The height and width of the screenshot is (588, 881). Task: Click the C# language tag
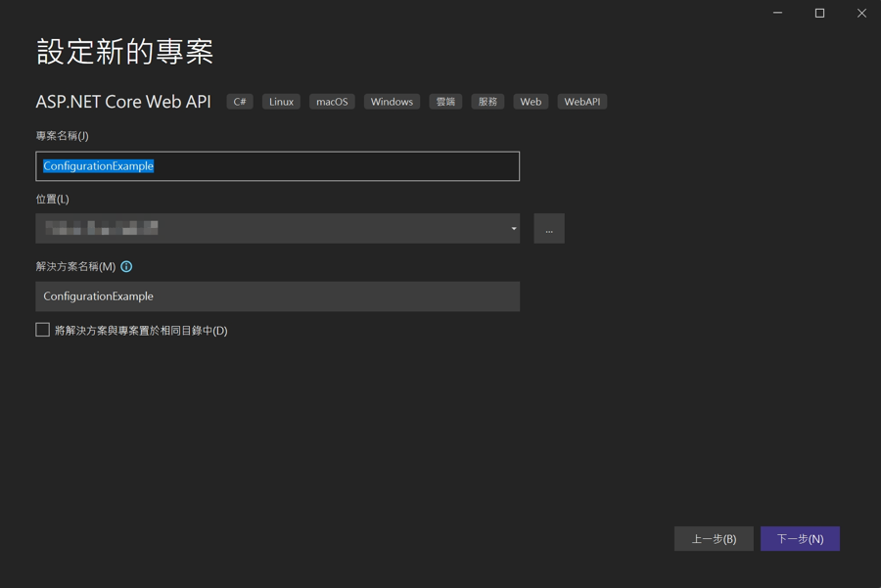coord(240,102)
